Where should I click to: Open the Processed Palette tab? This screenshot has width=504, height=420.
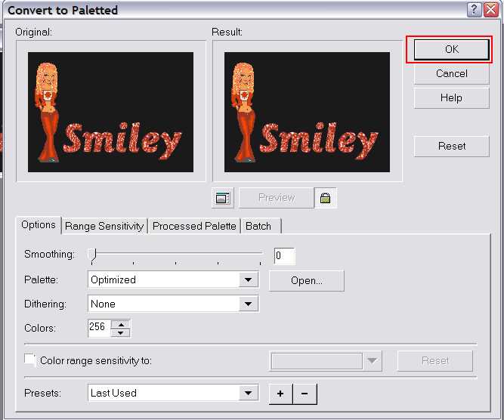(x=194, y=226)
